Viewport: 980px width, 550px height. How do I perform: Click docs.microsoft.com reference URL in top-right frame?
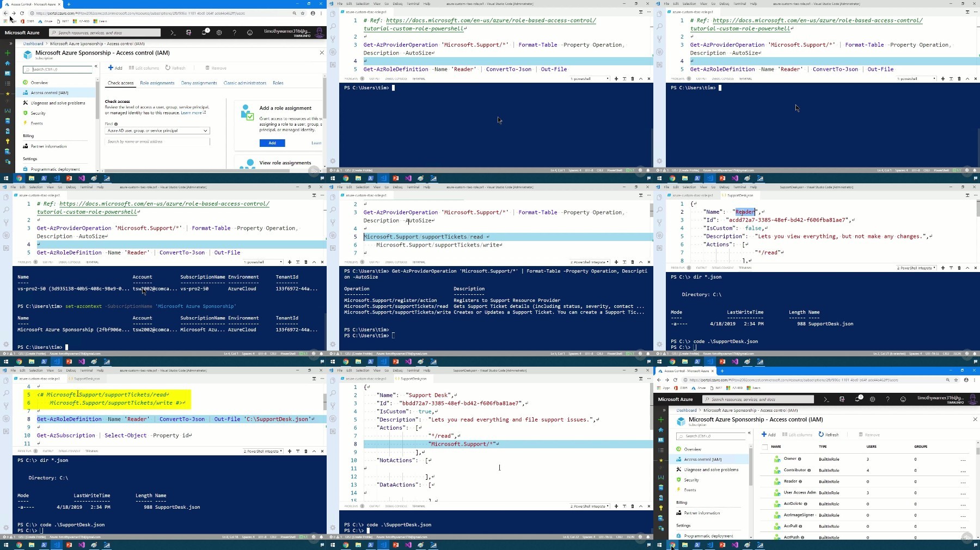[806, 24]
